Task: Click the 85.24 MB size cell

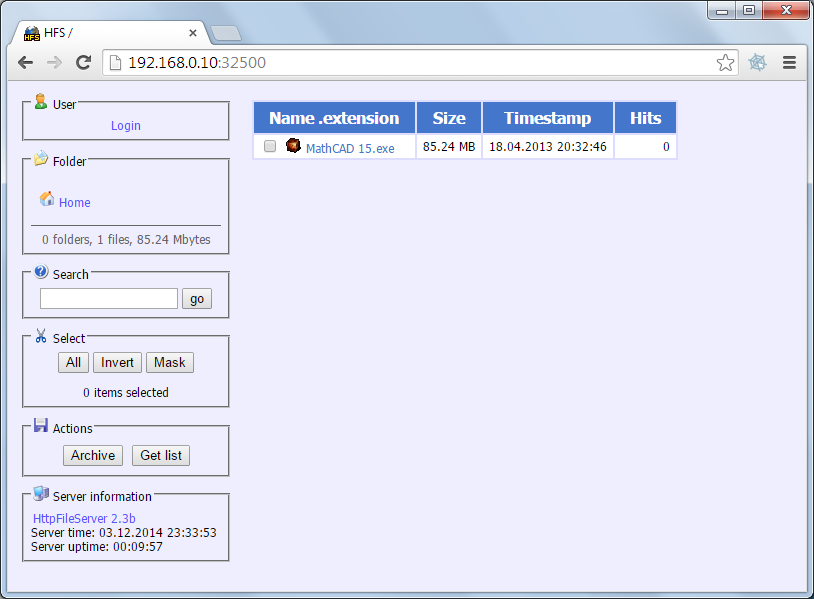Action: (x=449, y=147)
